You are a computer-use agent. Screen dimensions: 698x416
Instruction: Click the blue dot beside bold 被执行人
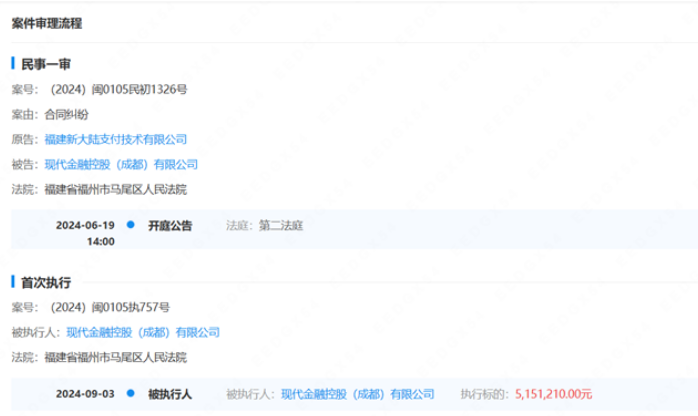click(131, 393)
